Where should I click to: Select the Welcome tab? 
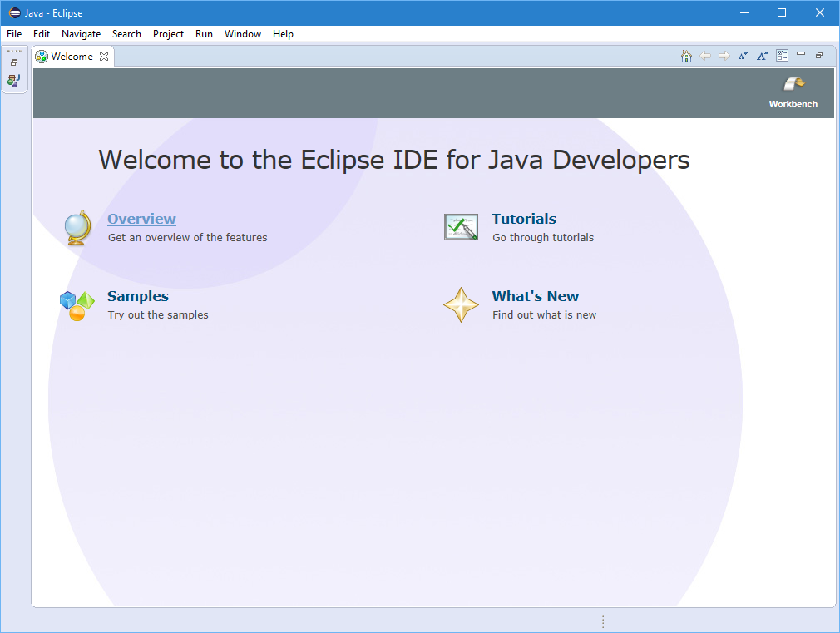tap(72, 57)
